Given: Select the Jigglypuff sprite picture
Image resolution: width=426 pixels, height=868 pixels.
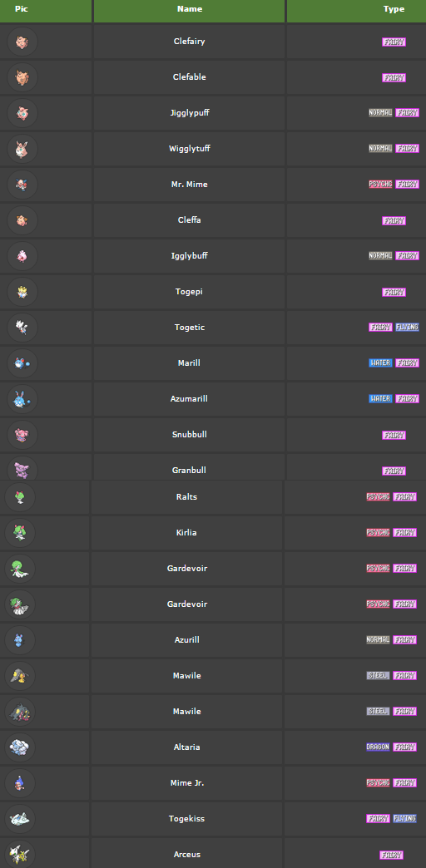Looking at the screenshot, I should (x=22, y=113).
